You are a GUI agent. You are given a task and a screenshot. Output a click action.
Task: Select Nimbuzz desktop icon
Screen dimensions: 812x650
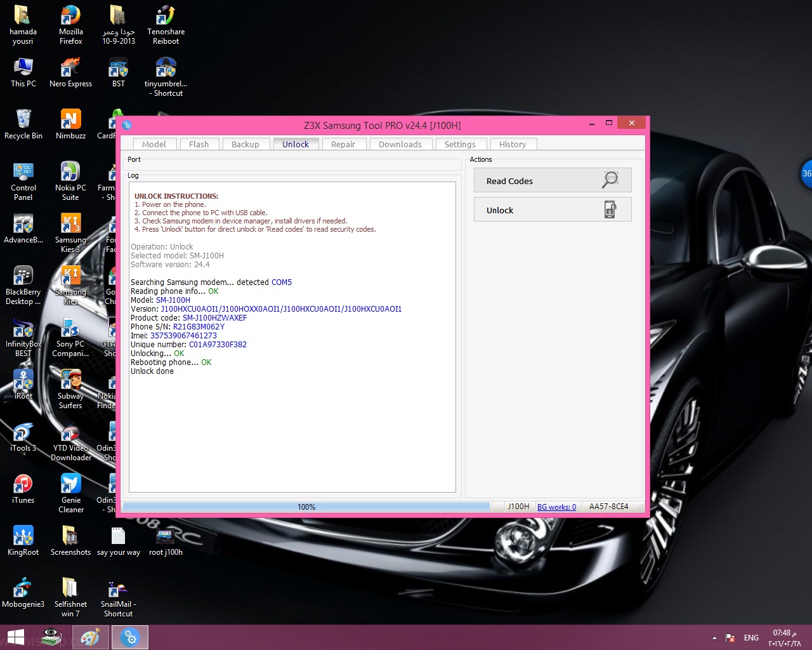71,124
